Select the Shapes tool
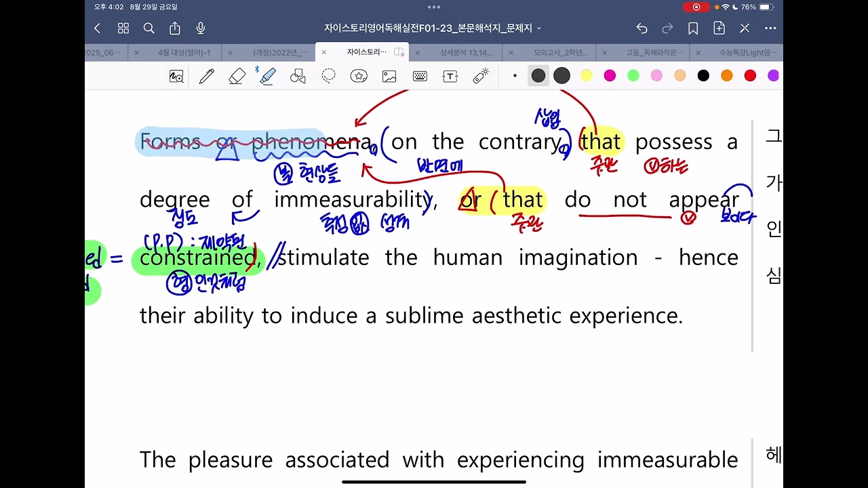This screenshot has height=488, width=868. click(298, 76)
